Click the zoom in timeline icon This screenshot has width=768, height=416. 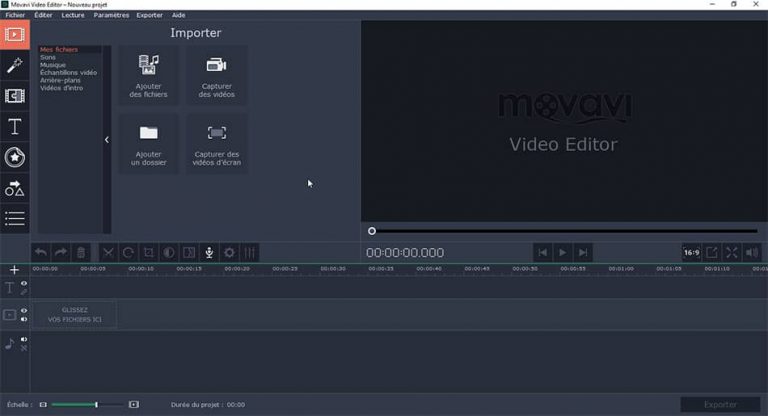coord(134,405)
